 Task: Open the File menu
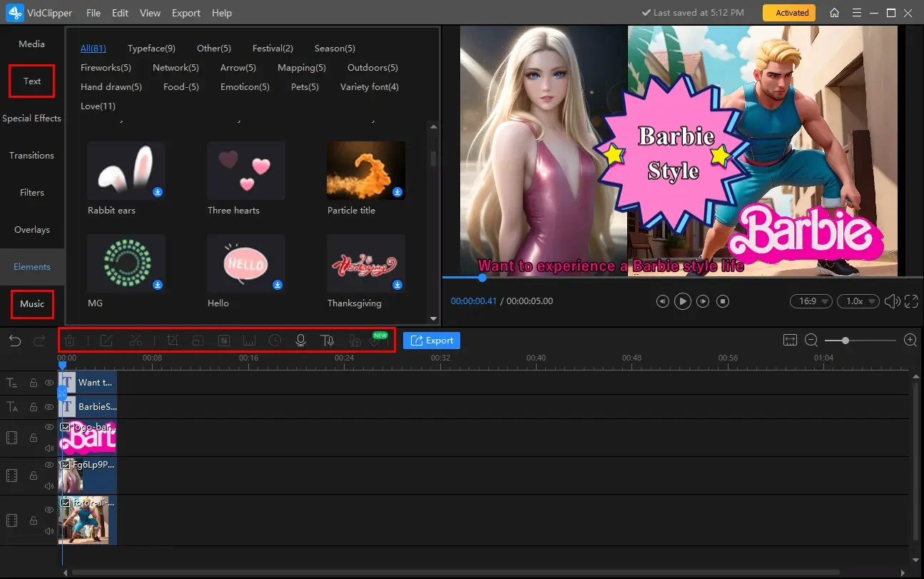93,13
